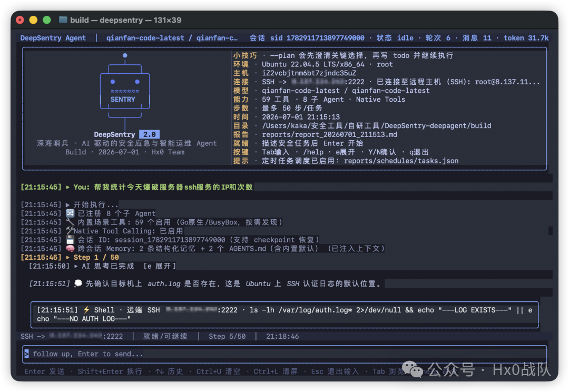Click the floppy disk icon beside 会话 ID
569x392 pixels.
pyautogui.click(x=70, y=240)
